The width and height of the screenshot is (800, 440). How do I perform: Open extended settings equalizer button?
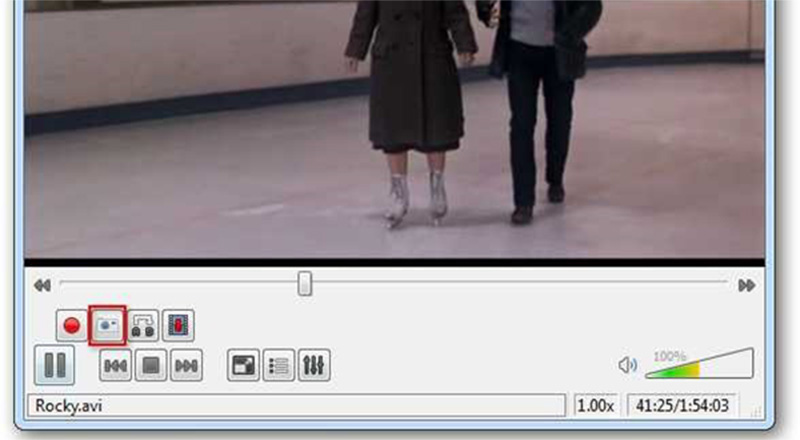(x=313, y=367)
